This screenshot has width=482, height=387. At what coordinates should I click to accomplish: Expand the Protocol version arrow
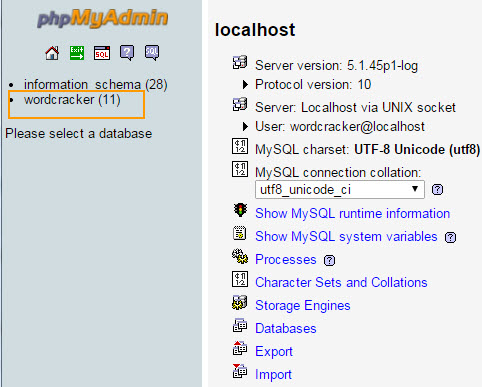tap(245, 84)
